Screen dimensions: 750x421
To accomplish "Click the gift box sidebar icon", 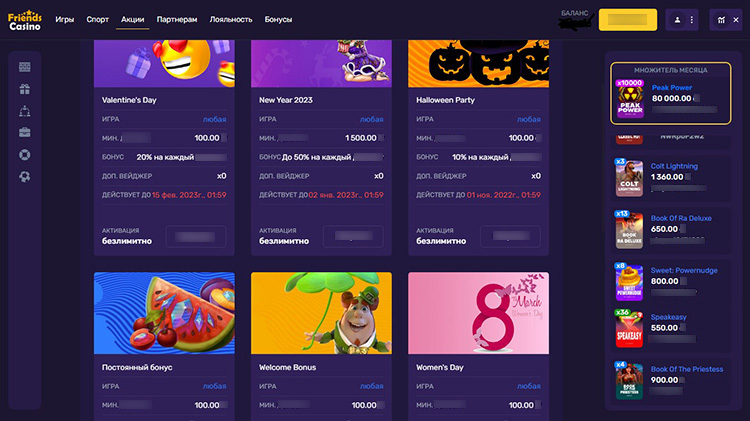I will pos(25,89).
